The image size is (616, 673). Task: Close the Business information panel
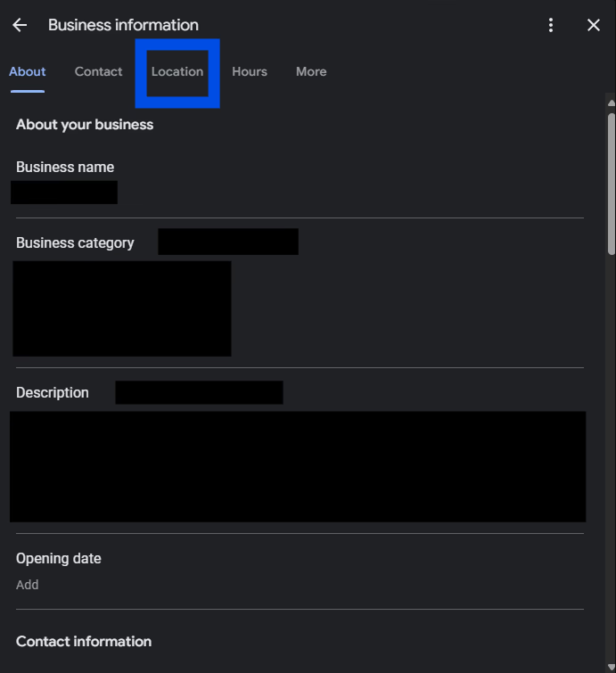(594, 25)
